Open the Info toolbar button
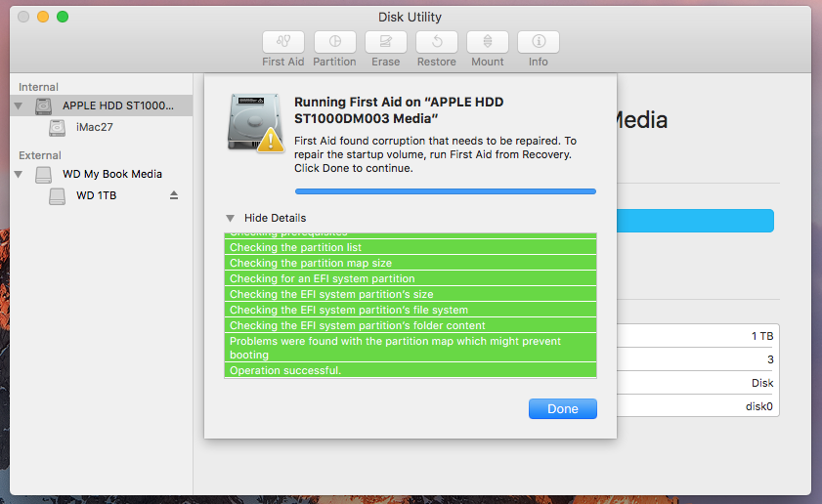 (x=539, y=42)
